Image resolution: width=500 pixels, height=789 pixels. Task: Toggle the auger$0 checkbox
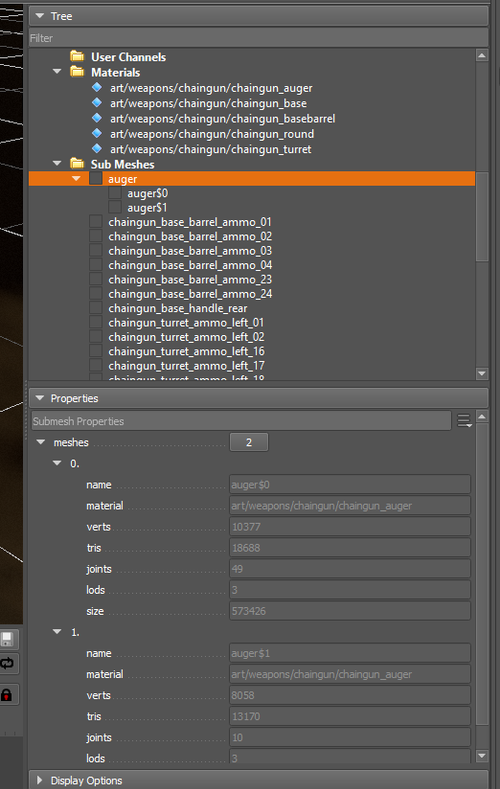coord(115,193)
